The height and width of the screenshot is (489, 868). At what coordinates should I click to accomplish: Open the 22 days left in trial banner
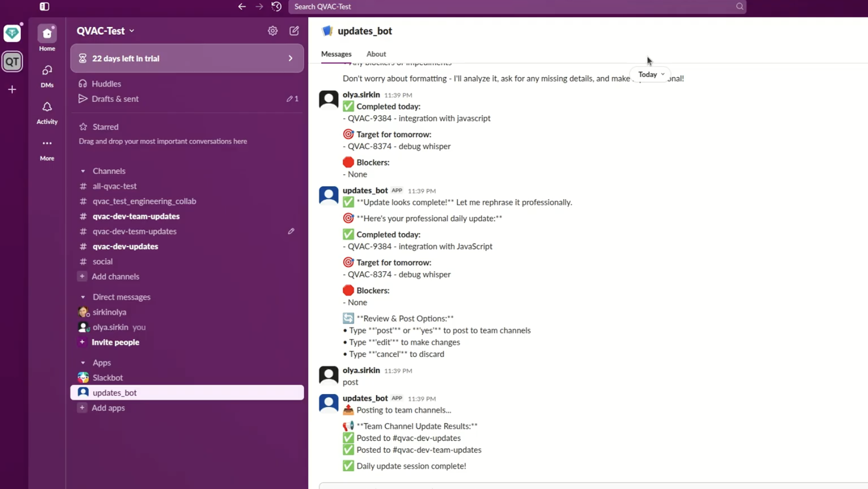coord(187,58)
